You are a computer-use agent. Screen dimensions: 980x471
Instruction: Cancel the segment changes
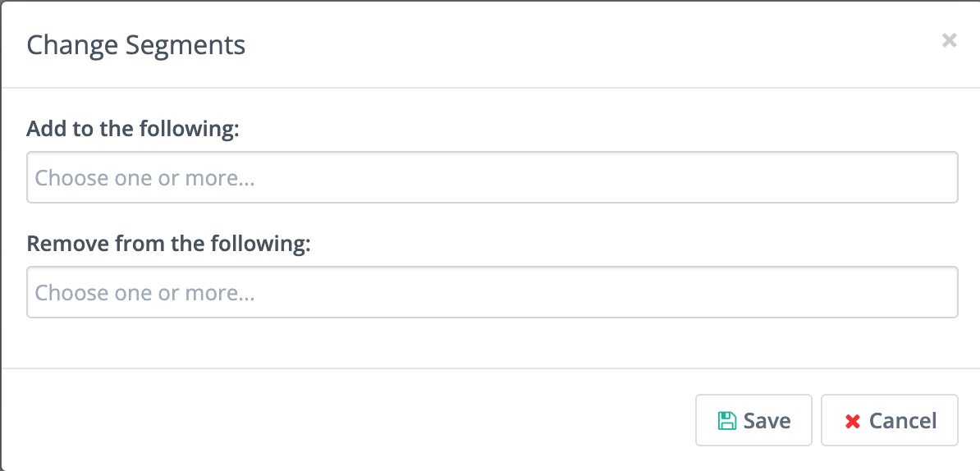889,421
